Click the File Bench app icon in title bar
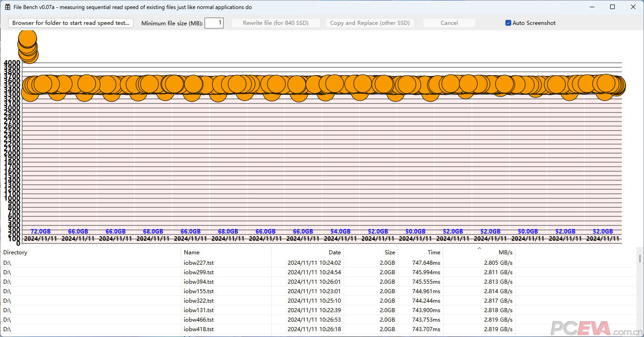This screenshot has width=644, height=337. [x=8, y=7]
